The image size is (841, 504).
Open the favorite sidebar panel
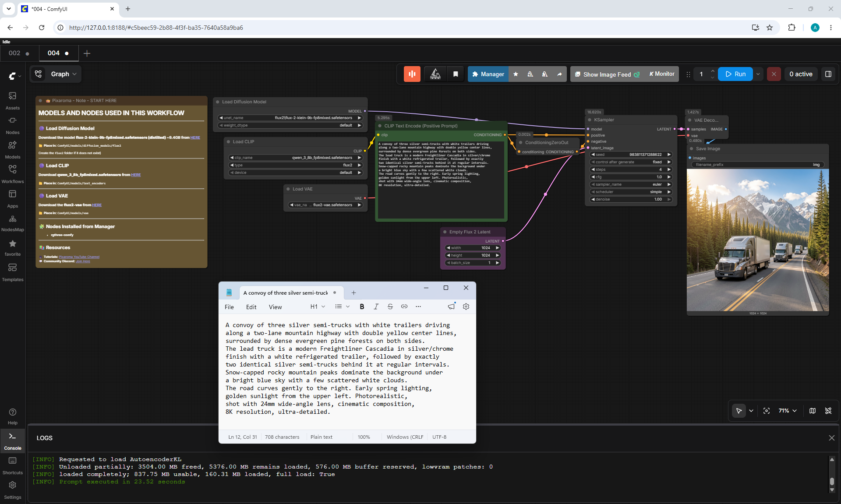point(13,247)
